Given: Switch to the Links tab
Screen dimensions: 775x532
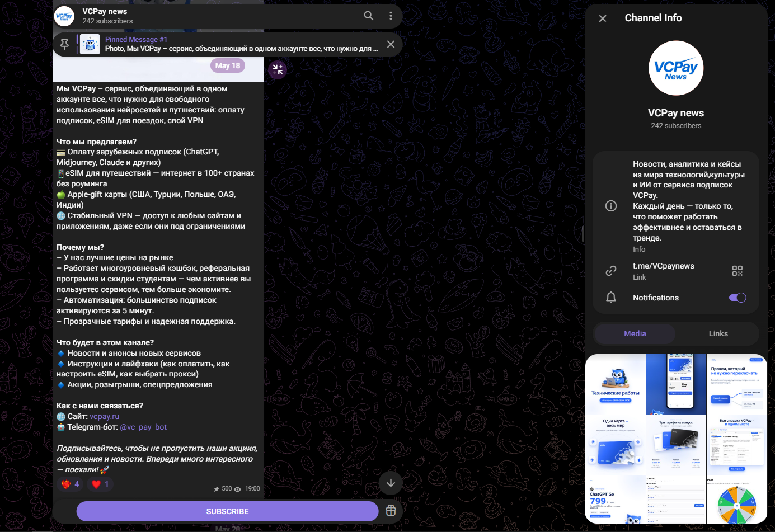Looking at the screenshot, I should tap(718, 333).
